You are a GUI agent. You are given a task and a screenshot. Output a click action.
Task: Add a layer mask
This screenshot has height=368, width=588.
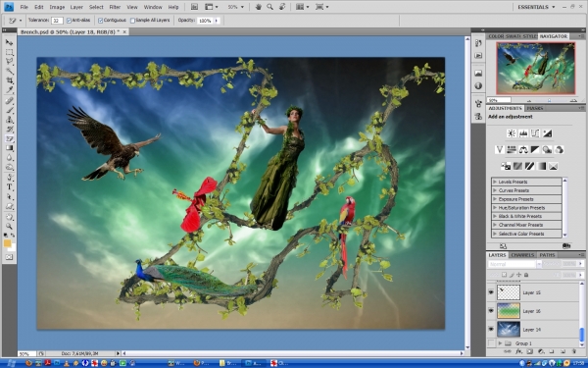click(x=529, y=352)
